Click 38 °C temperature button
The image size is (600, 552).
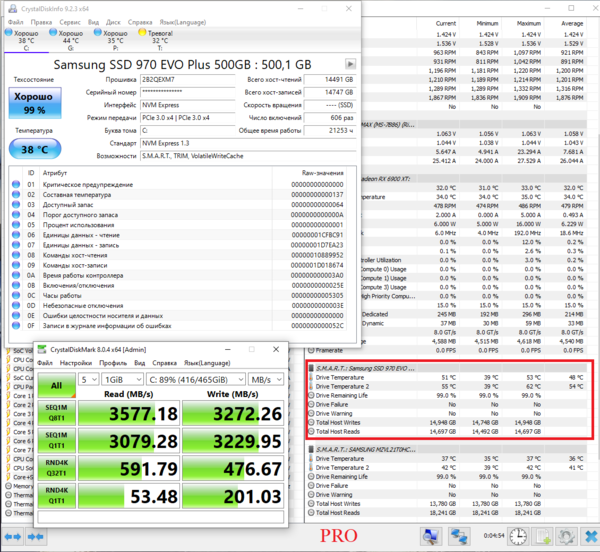[35, 149]
